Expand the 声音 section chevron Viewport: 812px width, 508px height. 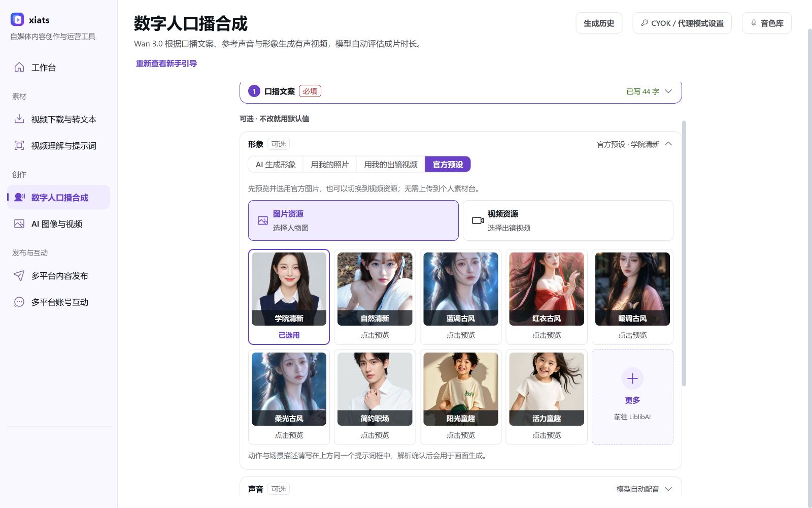coord(668,489)
